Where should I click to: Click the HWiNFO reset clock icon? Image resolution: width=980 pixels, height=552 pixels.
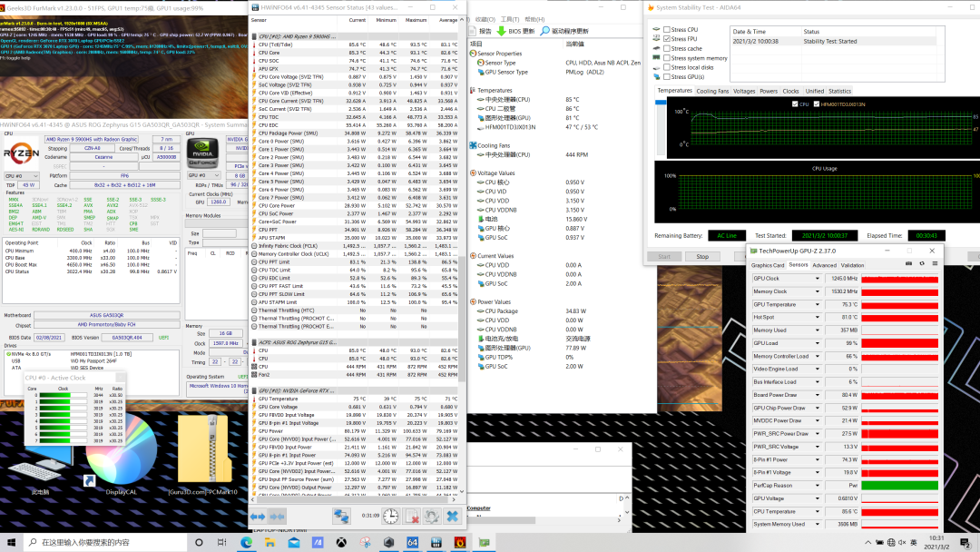click(390, 516)
